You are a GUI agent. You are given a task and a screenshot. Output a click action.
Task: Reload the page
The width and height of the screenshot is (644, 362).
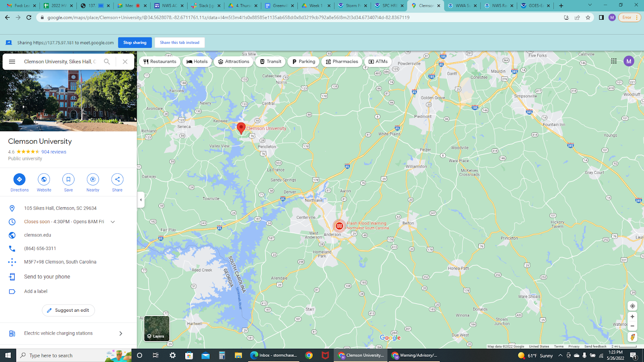pos(29,18)
